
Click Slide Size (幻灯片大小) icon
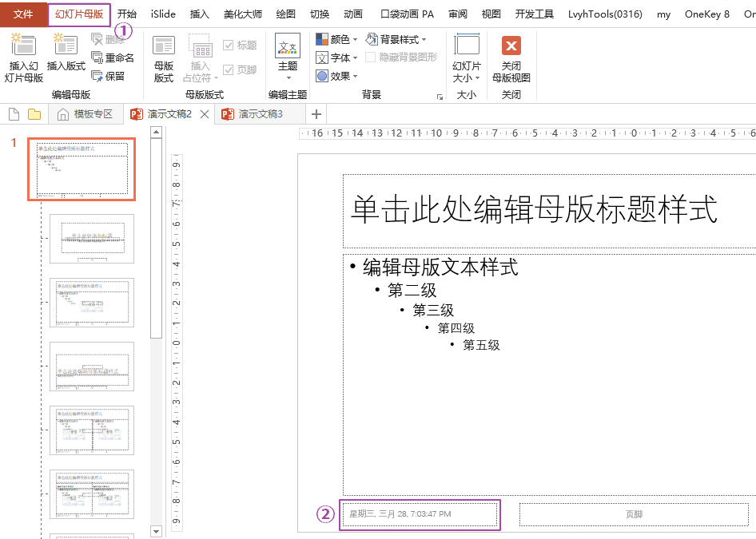tap(467, 46)
